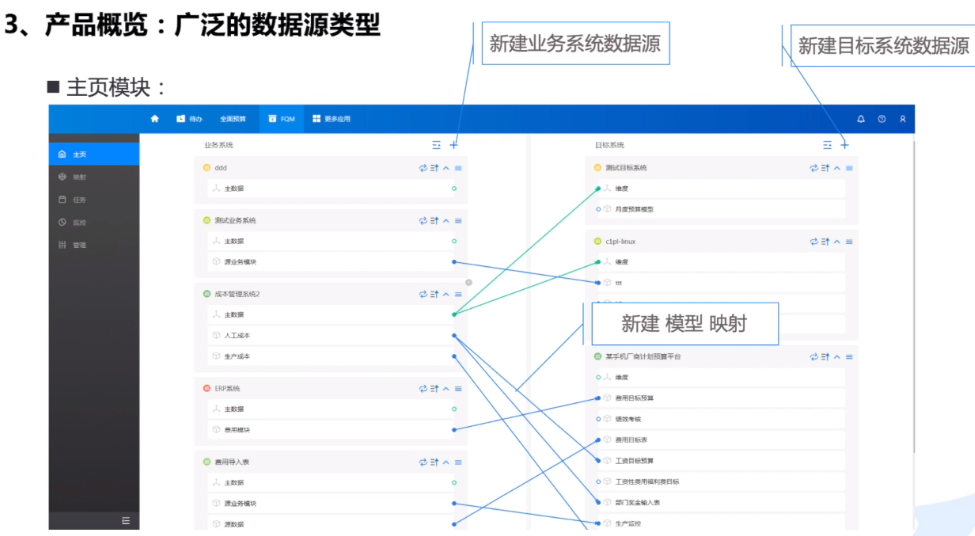The height and width of the screenshot is (536, 975).
Task: Select 工资目标预算 row in target platform
Action: (721, 461)
